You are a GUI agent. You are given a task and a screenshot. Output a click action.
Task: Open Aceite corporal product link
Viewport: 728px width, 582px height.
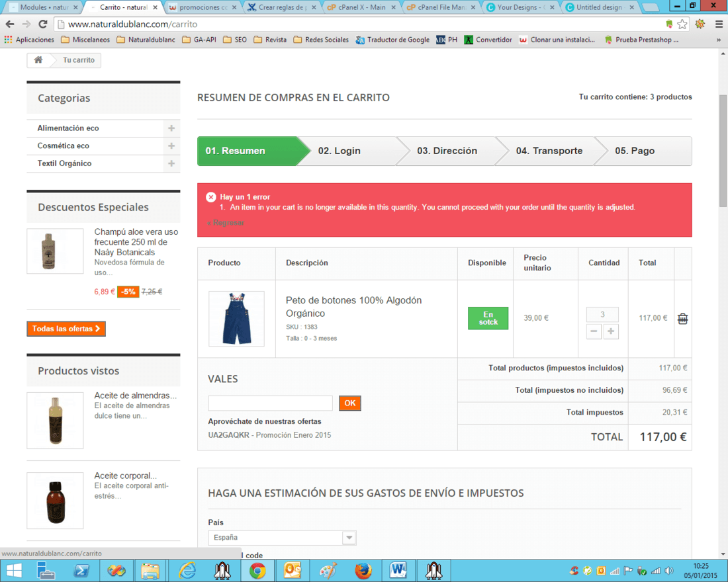[x=125, y=476]
